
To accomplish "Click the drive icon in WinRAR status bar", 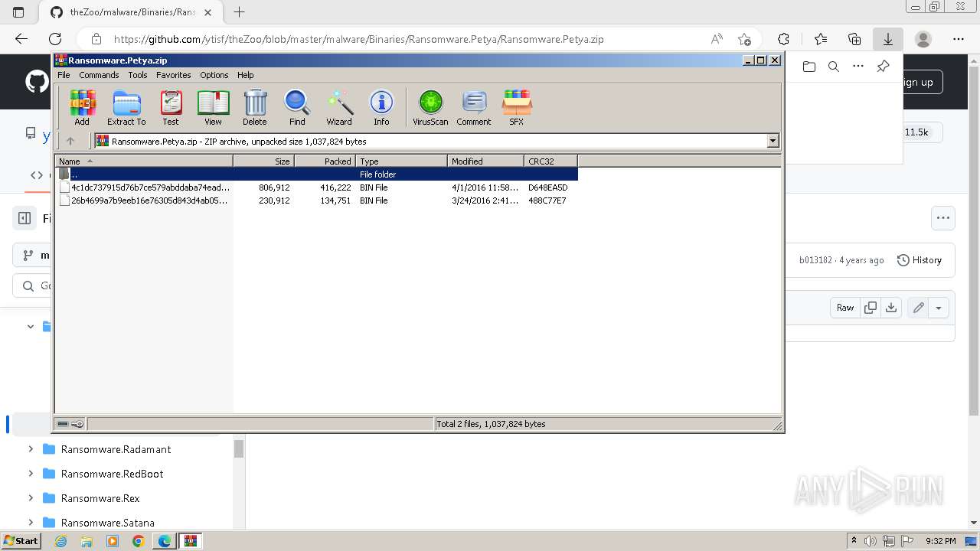I will point(63,423).
